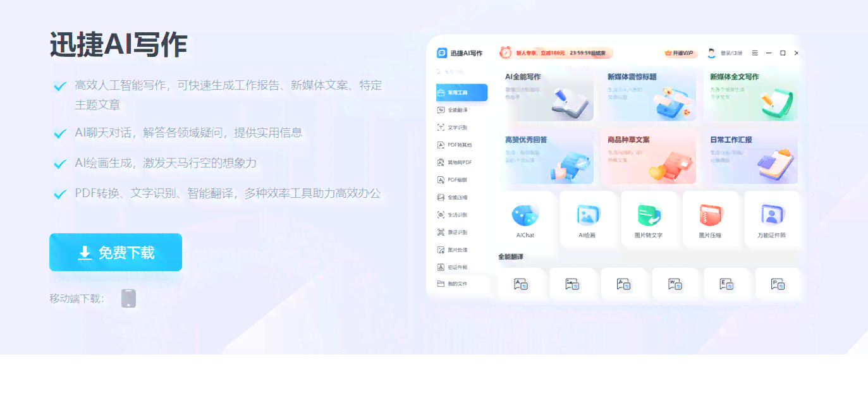The image size is (868, 393).
Task: Click the 开通VIP button
Action: coord(680,53)
